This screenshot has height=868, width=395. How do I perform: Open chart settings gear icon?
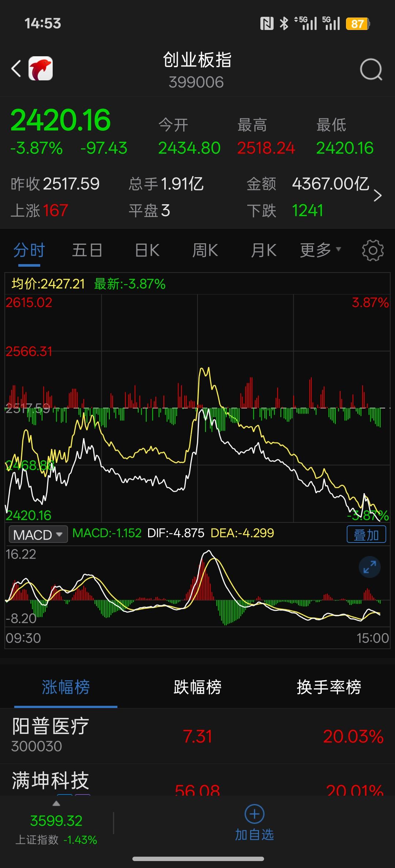373,251
